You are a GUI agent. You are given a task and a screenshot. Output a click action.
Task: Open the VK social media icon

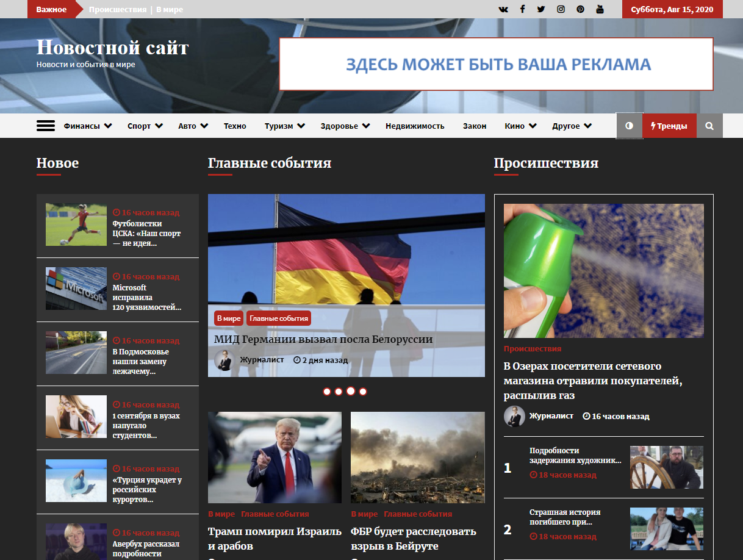click(x=503, y=9)
